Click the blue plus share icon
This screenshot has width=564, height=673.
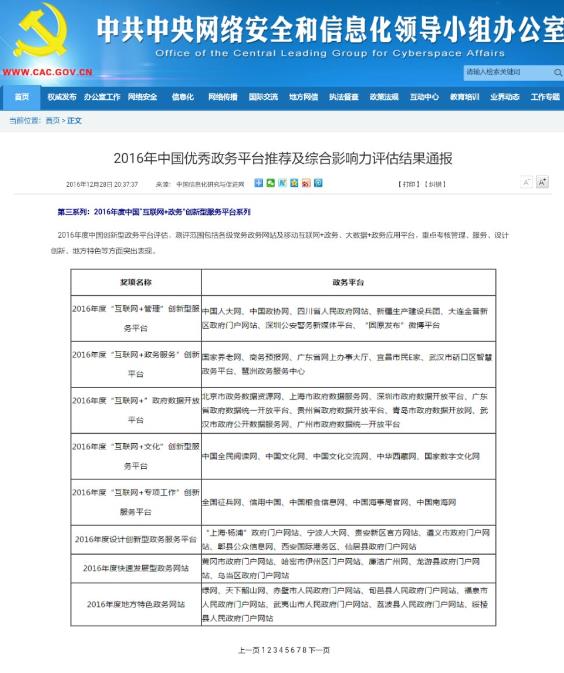click(x=258, y=183)
